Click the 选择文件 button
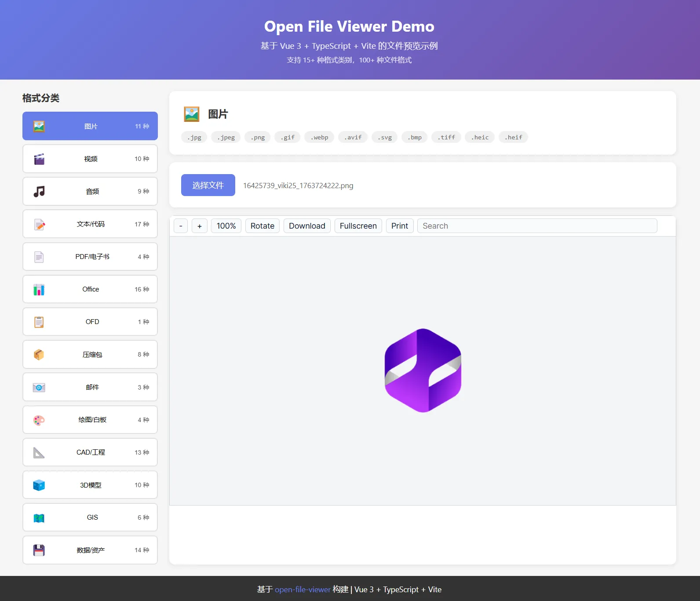The width and height of the screenshot is (700, 601). [x=208, y=185]
